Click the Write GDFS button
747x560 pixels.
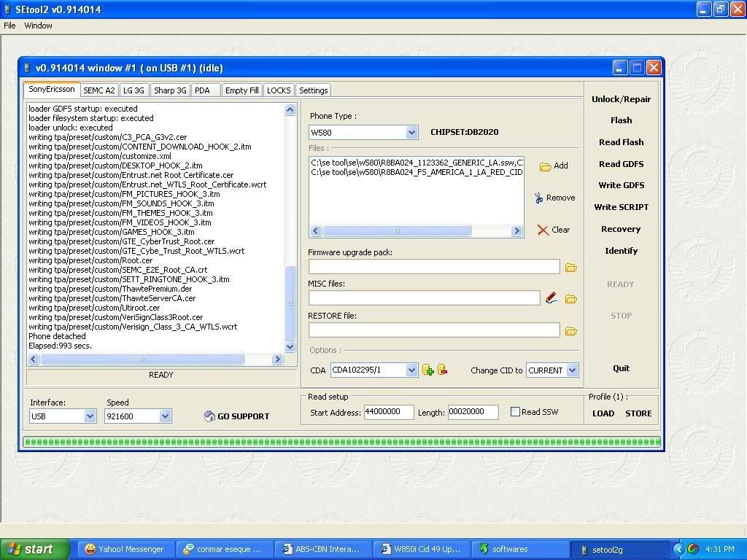pyautogui.click(x=622, y=185)
